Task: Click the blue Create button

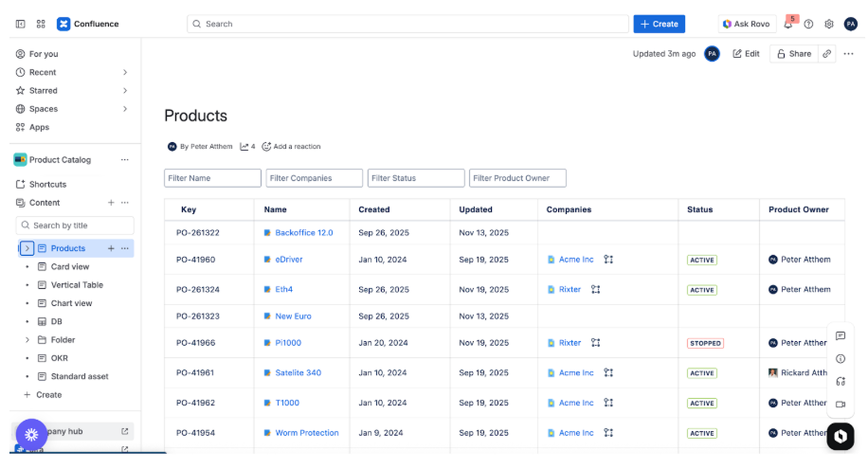Action: [x=660, y=24]
